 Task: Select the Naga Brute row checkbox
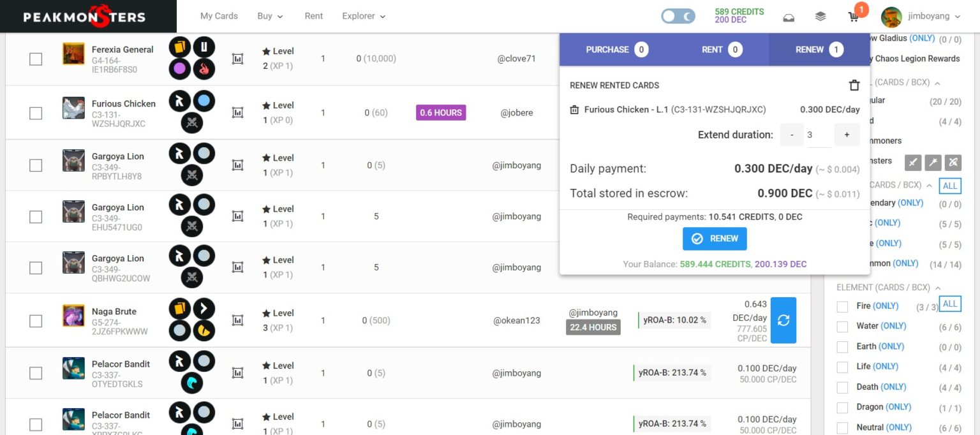pos(36,321)
